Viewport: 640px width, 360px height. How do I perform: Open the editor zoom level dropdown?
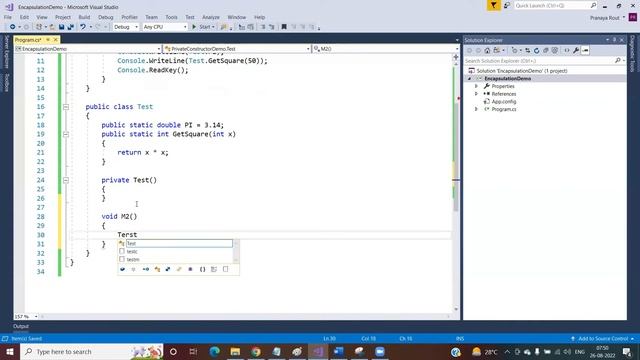(x=26, y=316)
